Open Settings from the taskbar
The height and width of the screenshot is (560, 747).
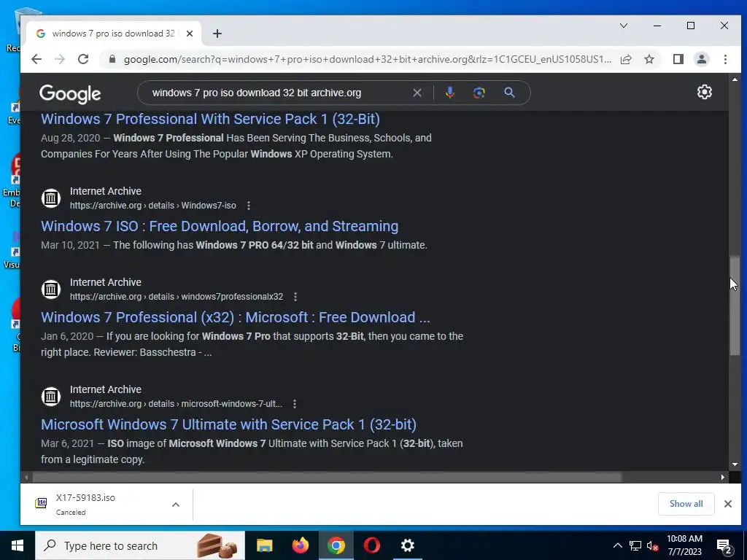[x=407, y=545]
